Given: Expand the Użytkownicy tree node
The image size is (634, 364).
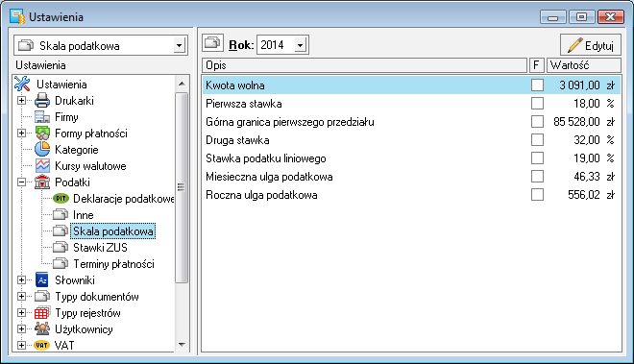Looking at the screenshot, I should coord(21,328).
